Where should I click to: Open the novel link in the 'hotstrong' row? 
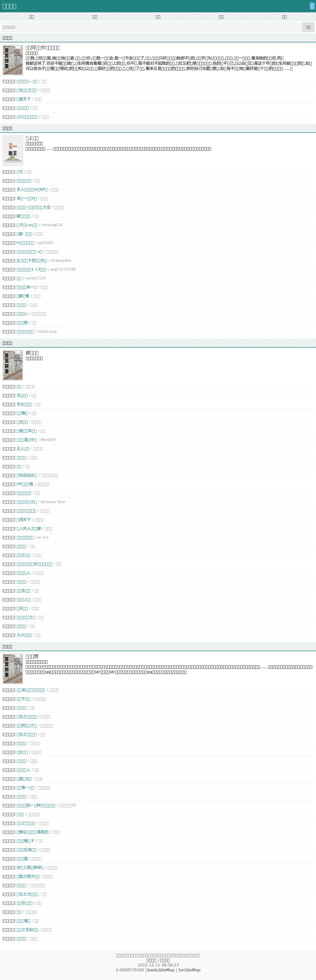(x=25, y=331)
